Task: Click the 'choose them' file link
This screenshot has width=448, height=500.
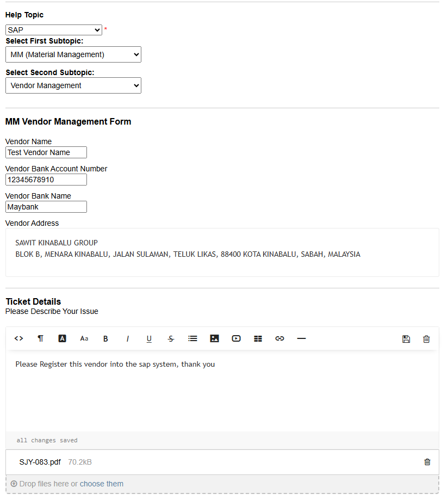Action: pos(101,484)
